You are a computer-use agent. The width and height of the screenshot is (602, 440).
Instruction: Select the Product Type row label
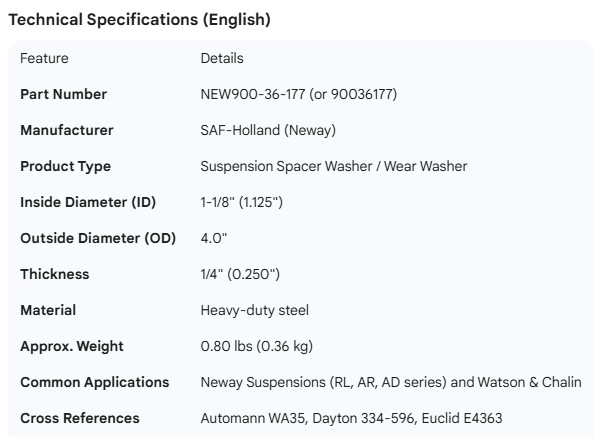(x=66, y=166)
